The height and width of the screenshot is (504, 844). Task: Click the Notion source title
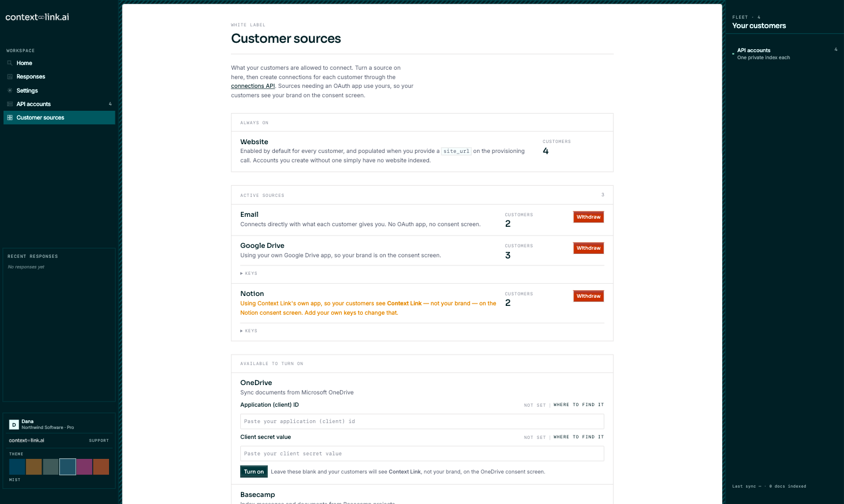click(252, 294)
